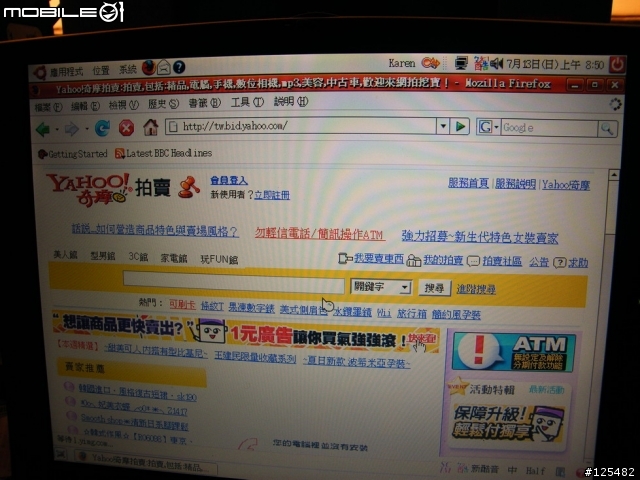The width and height of the screenshot is (640, 480).
Task: Click the user switcher icon beside Karen
Action: 430,63
